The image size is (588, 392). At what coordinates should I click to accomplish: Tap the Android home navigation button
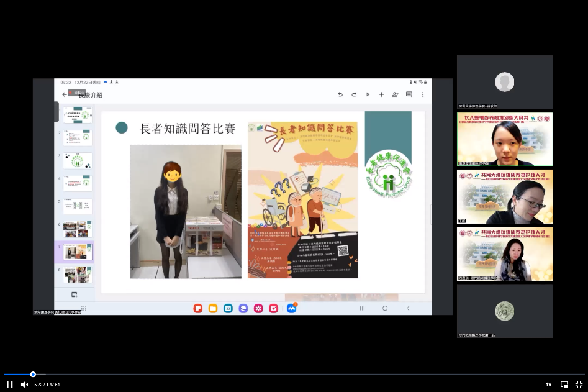click(x=385, y=308)
